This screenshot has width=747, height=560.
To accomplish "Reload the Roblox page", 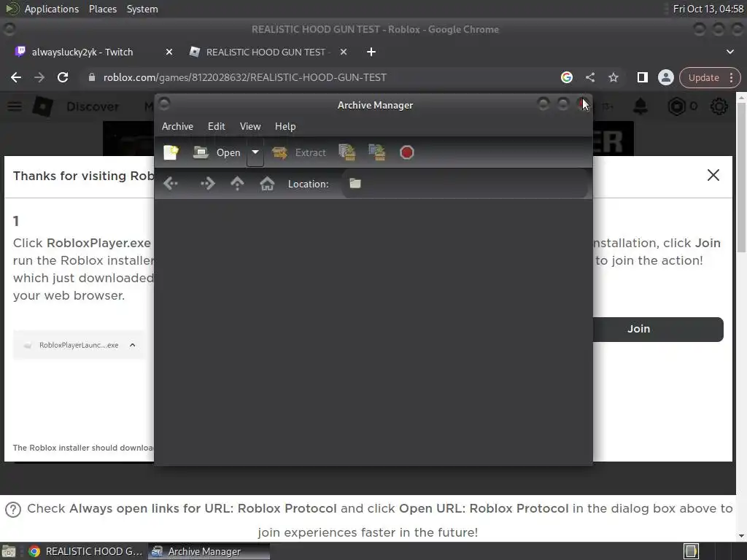I will [x=63, y=77].
